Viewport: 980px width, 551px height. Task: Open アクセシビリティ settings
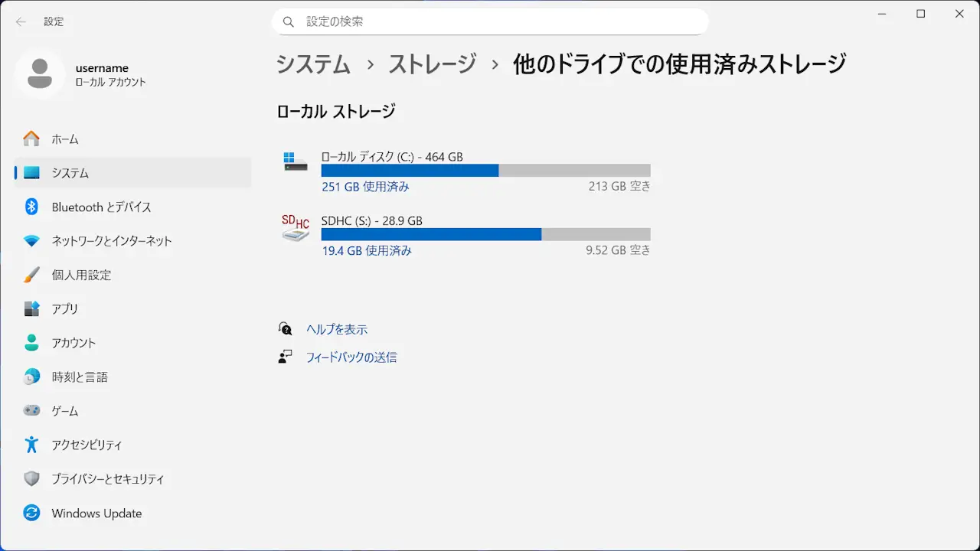pyautogui.click(x=87, y=445)
